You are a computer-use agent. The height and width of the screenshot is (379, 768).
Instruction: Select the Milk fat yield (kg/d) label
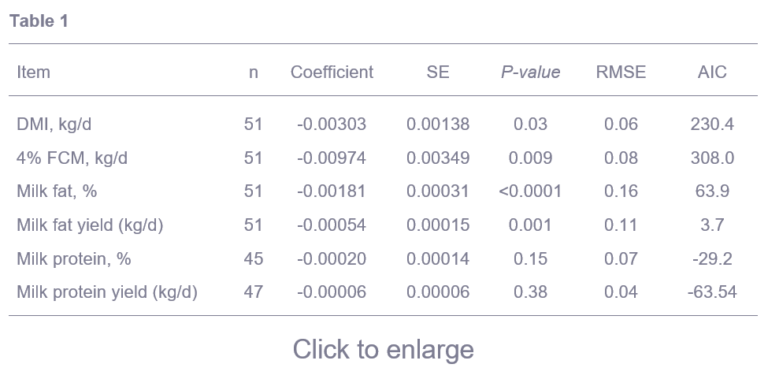click(90, 225)
